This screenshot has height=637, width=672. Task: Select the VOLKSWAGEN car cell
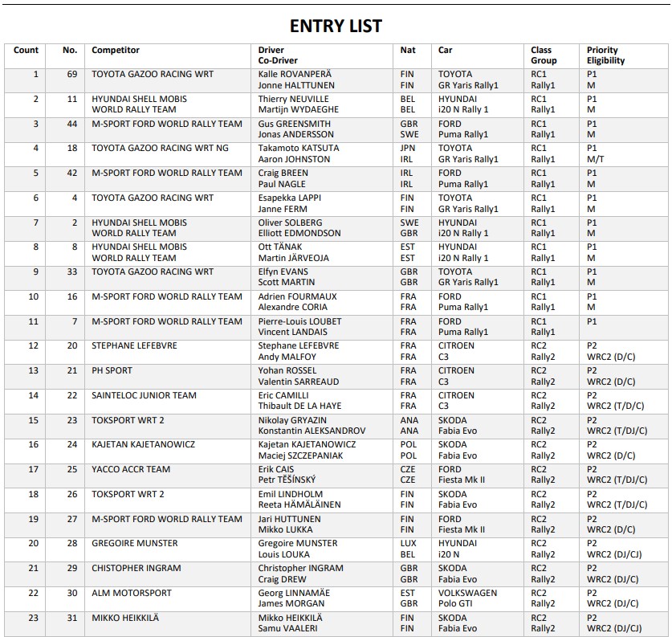(x=467, y=593)
